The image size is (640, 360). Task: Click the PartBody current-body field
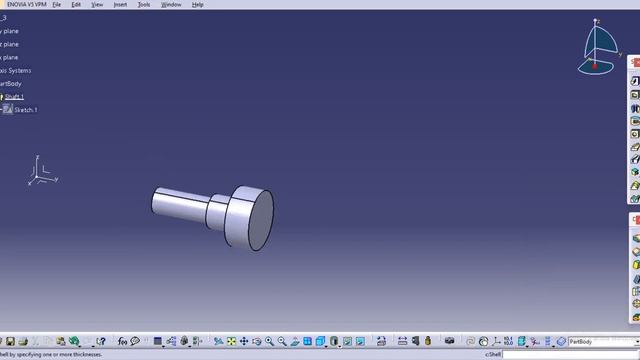coord(601,342)
